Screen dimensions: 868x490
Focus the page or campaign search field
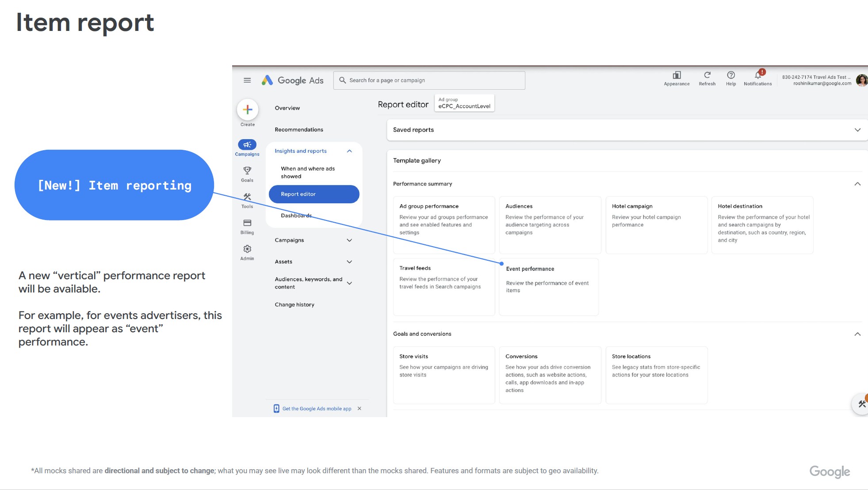[x=429, y=80]
